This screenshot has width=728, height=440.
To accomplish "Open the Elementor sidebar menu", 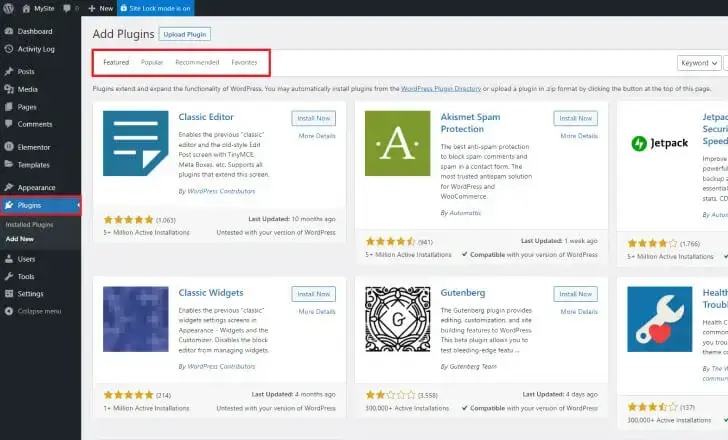I will tap(34, 146).
